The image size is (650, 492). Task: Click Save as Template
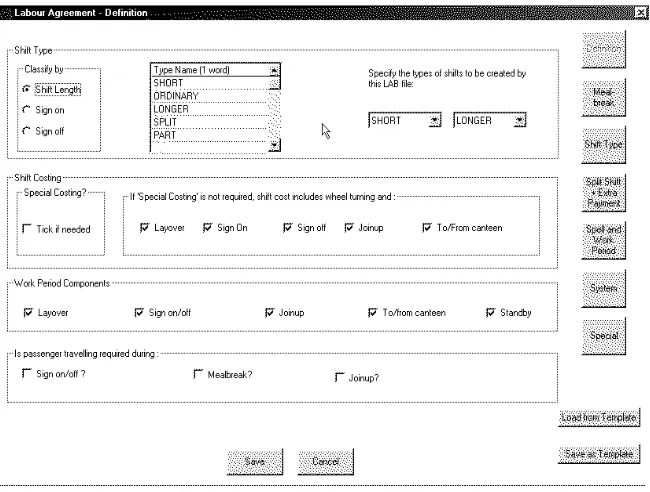click(x=599, y=455)
